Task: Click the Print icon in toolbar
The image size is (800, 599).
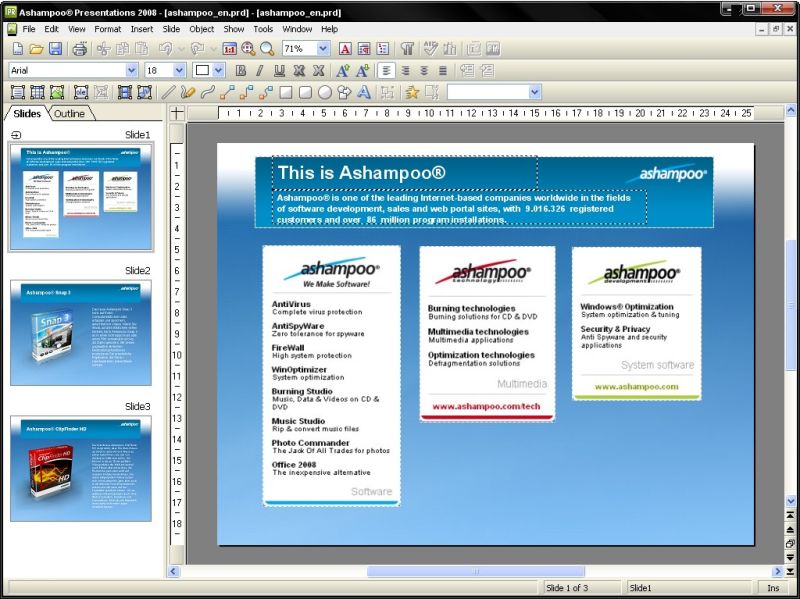Action: [79, 49]
